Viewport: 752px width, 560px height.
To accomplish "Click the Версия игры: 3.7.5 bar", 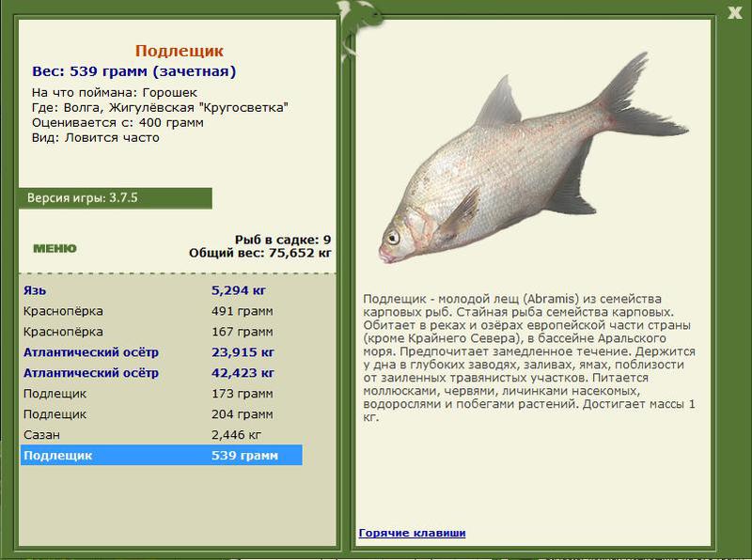I will 115,198.
